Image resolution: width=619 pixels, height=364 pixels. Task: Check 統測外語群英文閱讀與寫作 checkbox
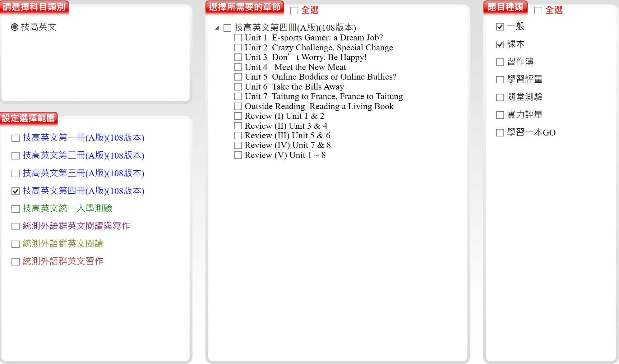pos(16,226)
